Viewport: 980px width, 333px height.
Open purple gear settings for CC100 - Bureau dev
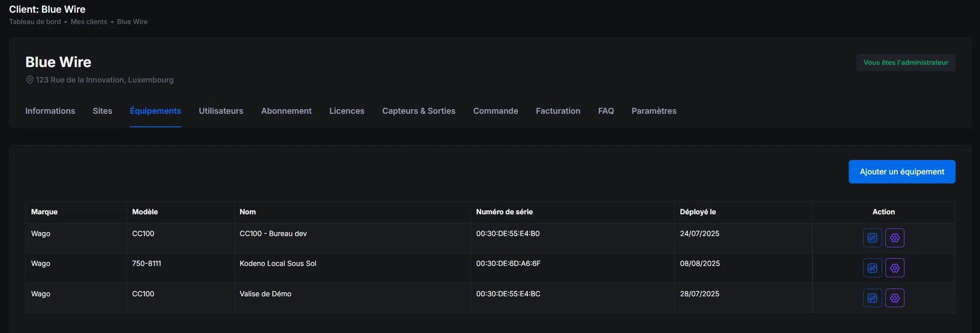pos(894,238)
